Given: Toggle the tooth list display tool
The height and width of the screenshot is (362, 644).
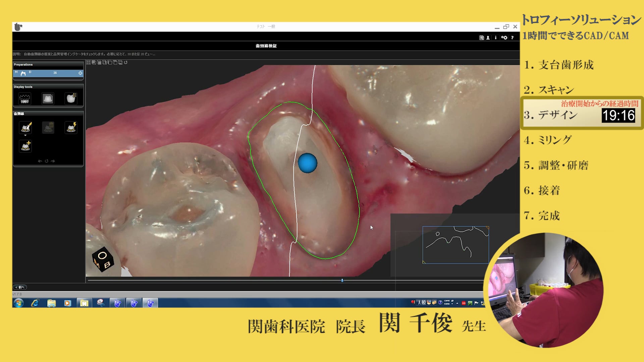Looking at the screenshot, I should 71,98.
